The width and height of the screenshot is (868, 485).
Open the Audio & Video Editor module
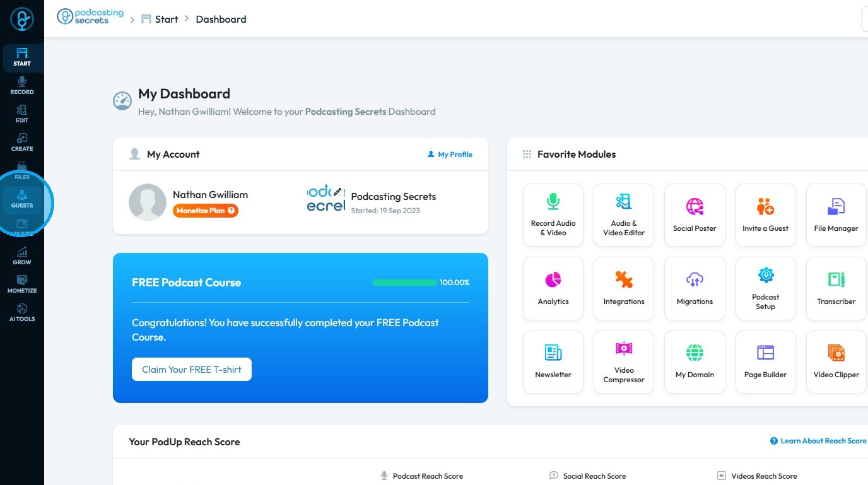coord(624,214)
